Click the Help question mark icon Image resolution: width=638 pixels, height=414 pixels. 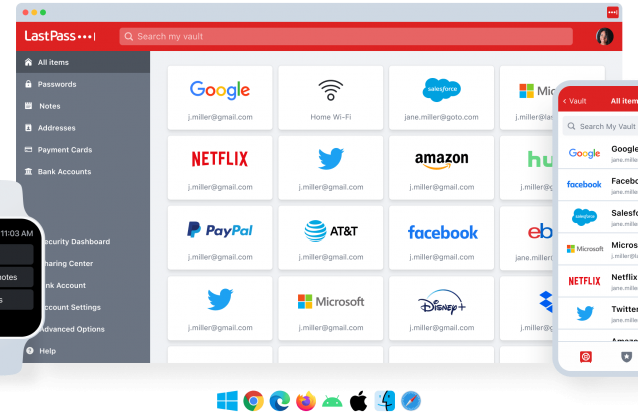point(30,350)
